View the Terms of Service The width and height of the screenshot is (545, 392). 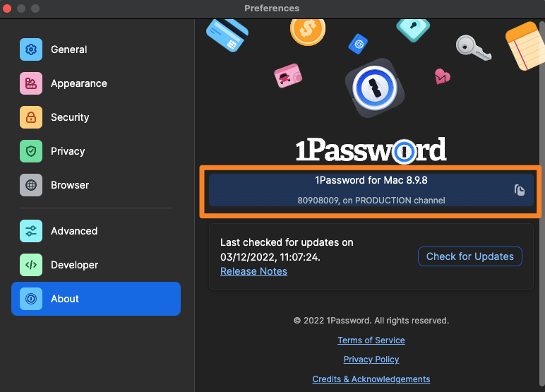[371, 340]
